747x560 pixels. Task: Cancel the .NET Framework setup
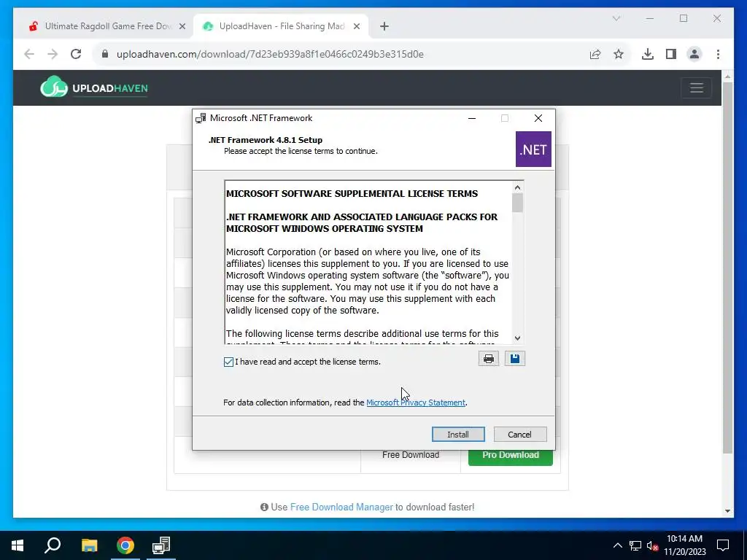519,435
